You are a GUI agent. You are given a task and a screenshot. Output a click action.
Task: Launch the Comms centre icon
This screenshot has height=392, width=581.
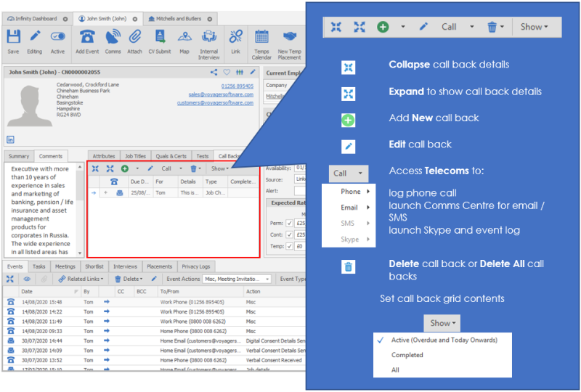coord(113,38)
